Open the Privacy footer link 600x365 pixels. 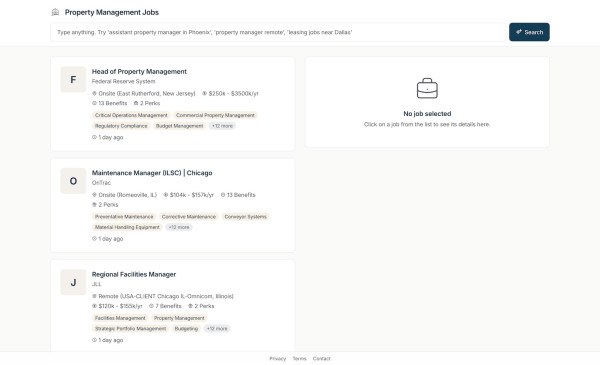[277, 358]
